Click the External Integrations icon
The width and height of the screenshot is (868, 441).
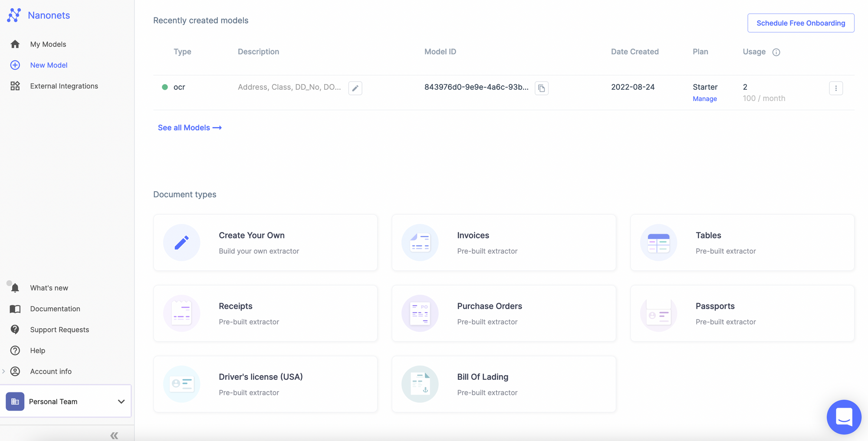(15, 86)
